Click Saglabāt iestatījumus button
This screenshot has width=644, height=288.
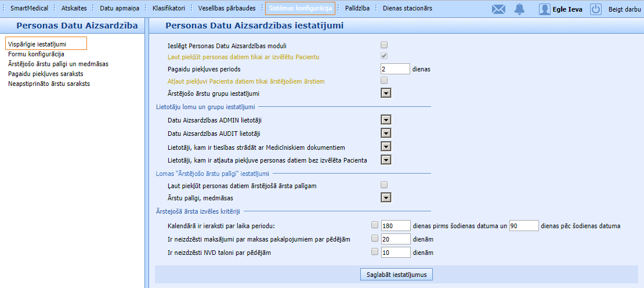click(x=396, y=274)
